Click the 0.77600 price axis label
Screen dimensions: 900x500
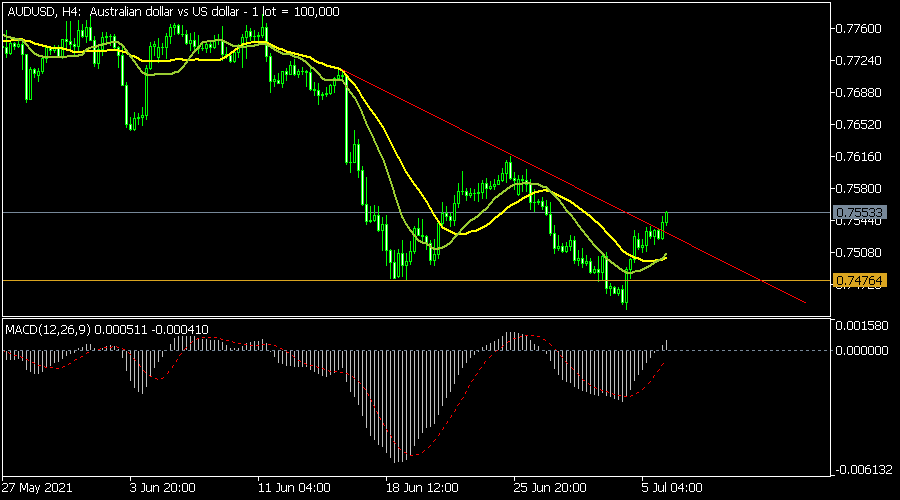[x=859, y=29]
